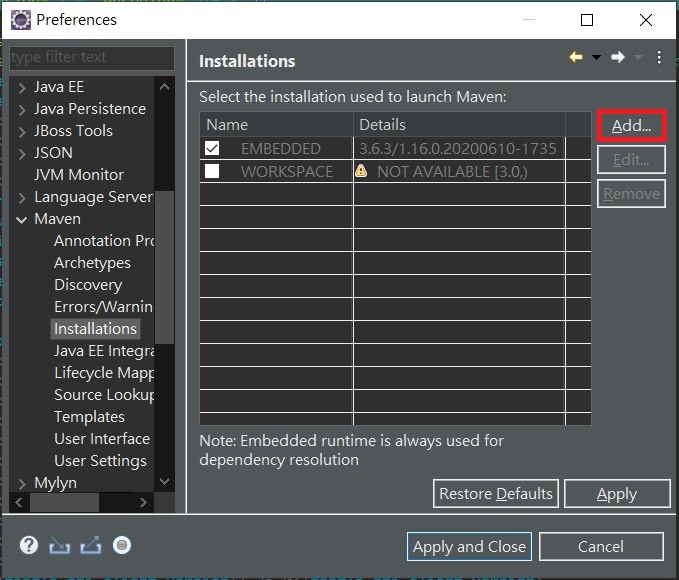
Task: Click the warning icon in the WORKSPACE row
Action: 361,171
